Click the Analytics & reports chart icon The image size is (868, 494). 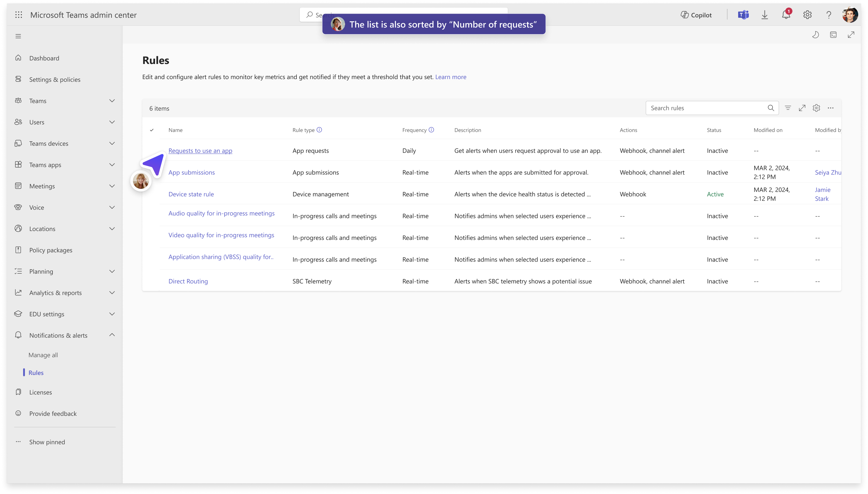tap(18, 293)
